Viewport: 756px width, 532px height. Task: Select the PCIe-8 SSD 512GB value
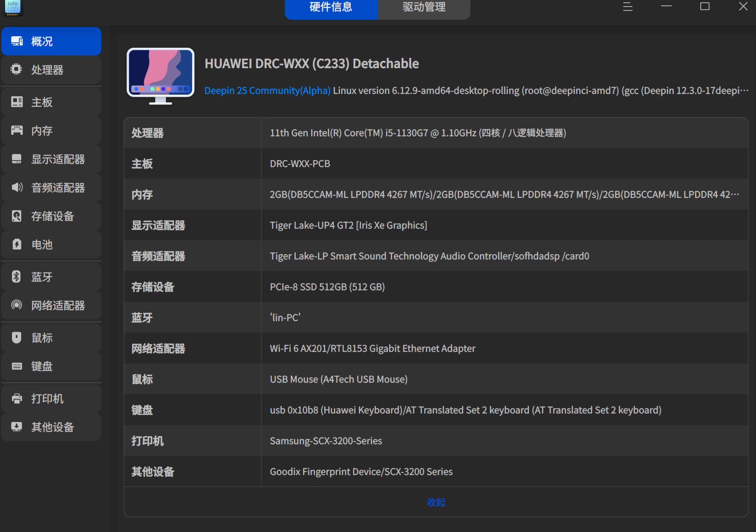(x=328, y=287)
